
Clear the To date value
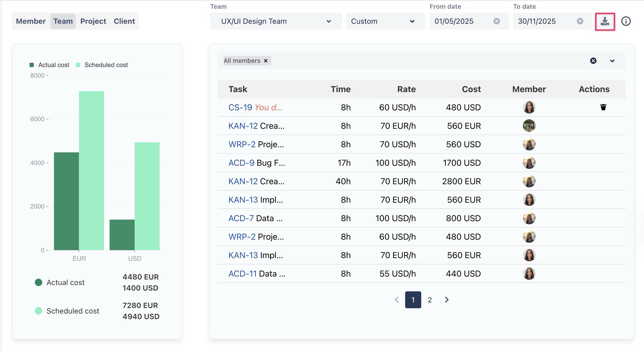(x=580, y=21)
